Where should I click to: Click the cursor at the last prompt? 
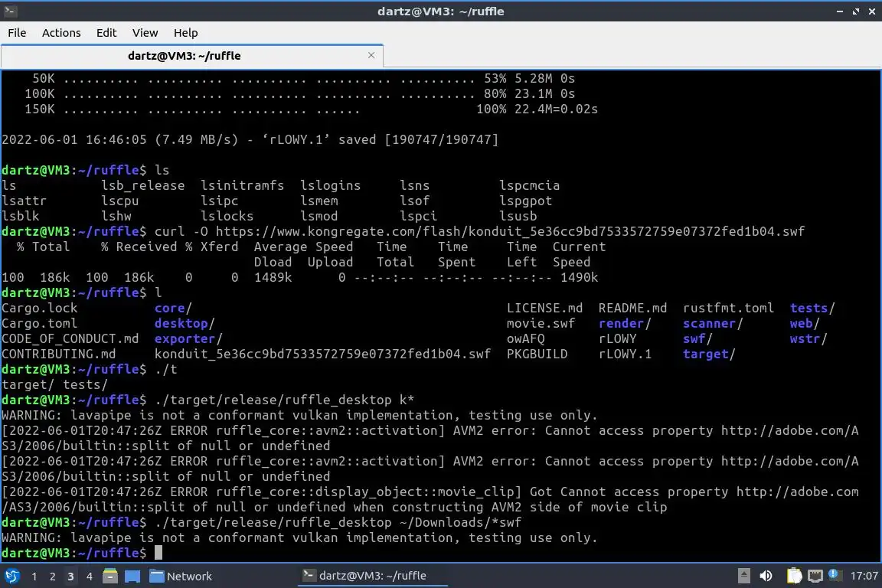[158, 553]
